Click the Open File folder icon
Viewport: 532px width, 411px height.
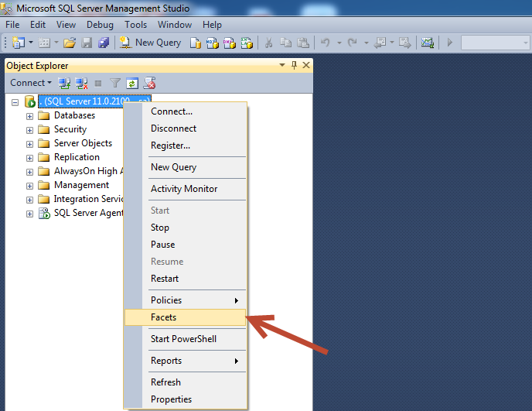tap(70, 43)
